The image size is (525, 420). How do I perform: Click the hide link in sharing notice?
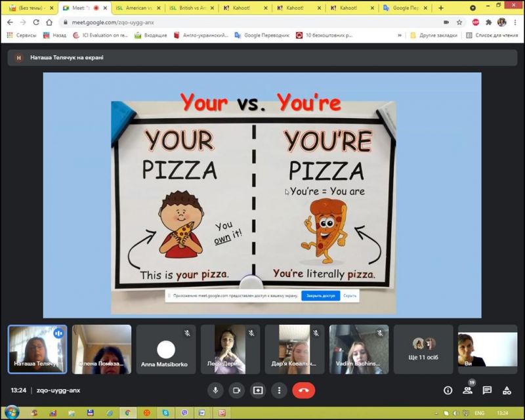(x=350, y=296)
